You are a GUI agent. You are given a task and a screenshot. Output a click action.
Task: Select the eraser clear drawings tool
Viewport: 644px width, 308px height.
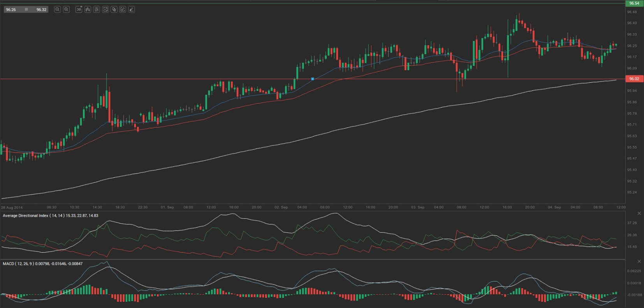132,9
